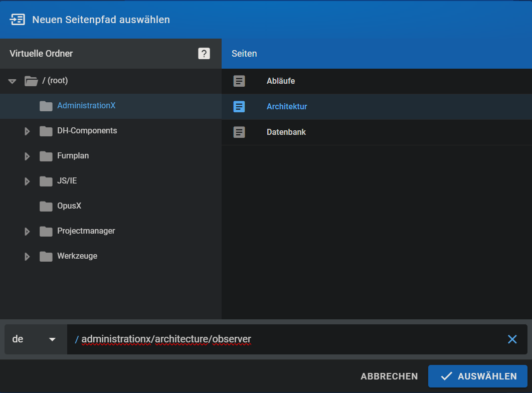This screenshot has height=393, width=532.
Task: Expand the DH-Components folder
Action: (x=28, y=131)
